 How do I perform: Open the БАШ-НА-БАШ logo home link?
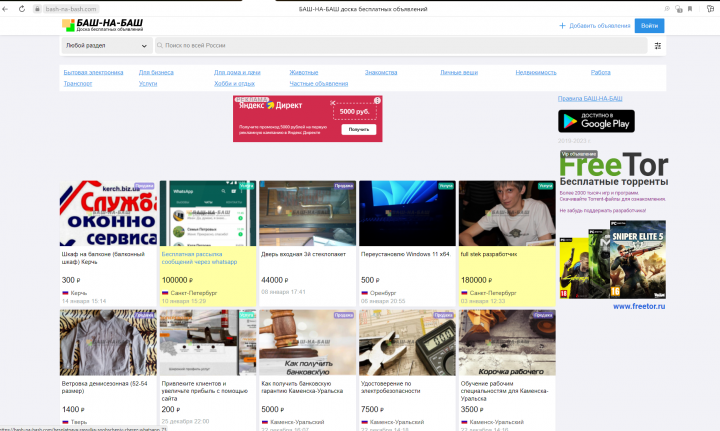pos(103,25)
